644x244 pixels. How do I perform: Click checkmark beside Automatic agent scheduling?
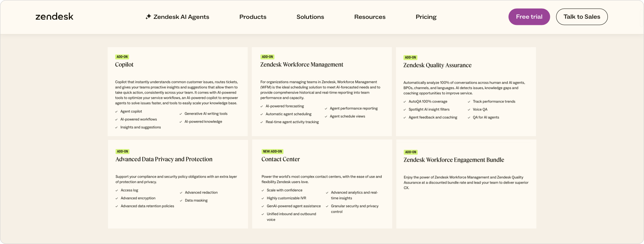[262, 114]
